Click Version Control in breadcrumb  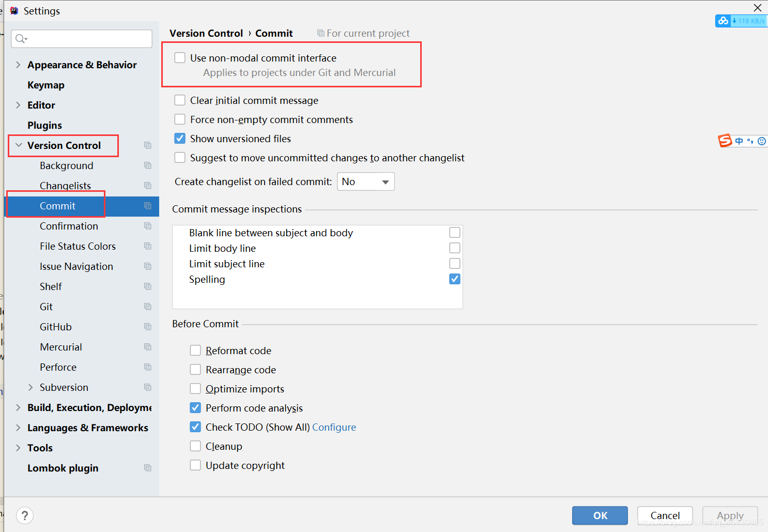pos(206,33)
